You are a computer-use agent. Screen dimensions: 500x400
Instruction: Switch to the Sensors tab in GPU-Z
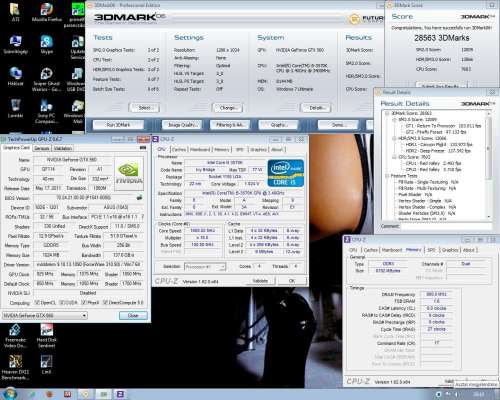point(42,148)
